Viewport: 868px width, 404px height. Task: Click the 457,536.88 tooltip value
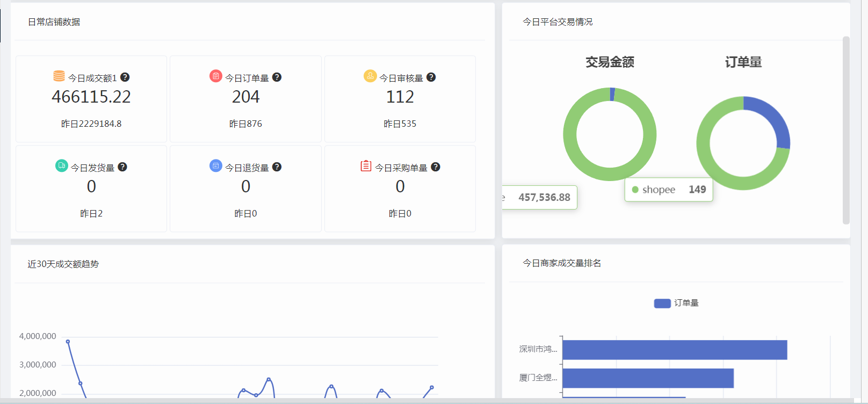pos(544,197)
